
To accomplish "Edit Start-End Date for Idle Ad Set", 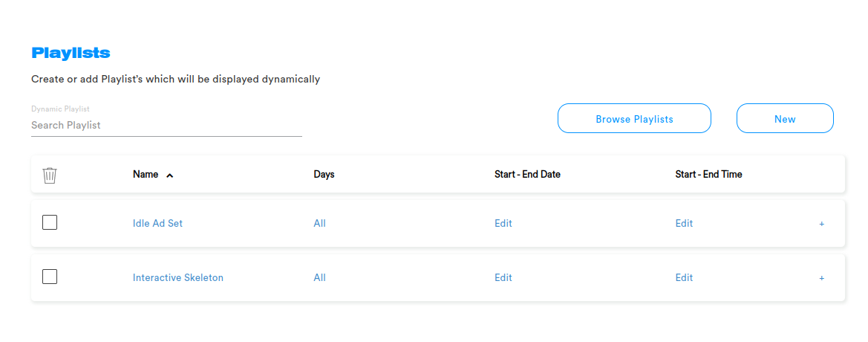I will tap(503, 223).
